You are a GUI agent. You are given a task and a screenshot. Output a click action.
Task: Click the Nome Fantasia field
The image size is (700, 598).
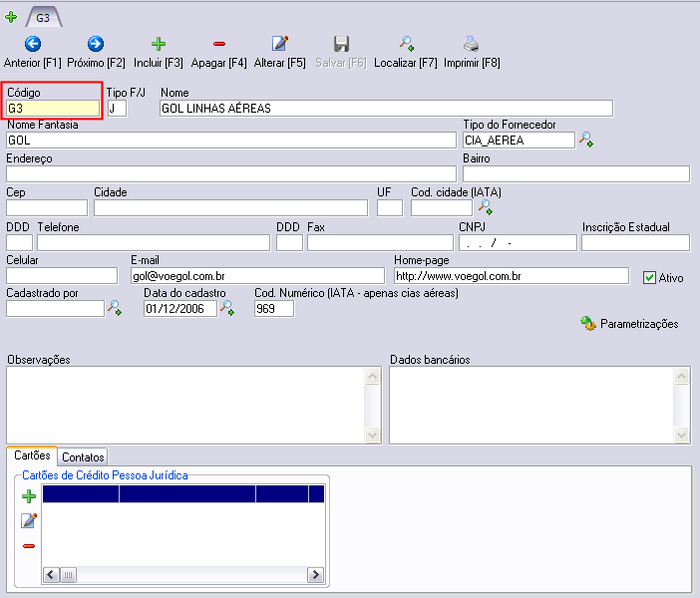[231, 141]
